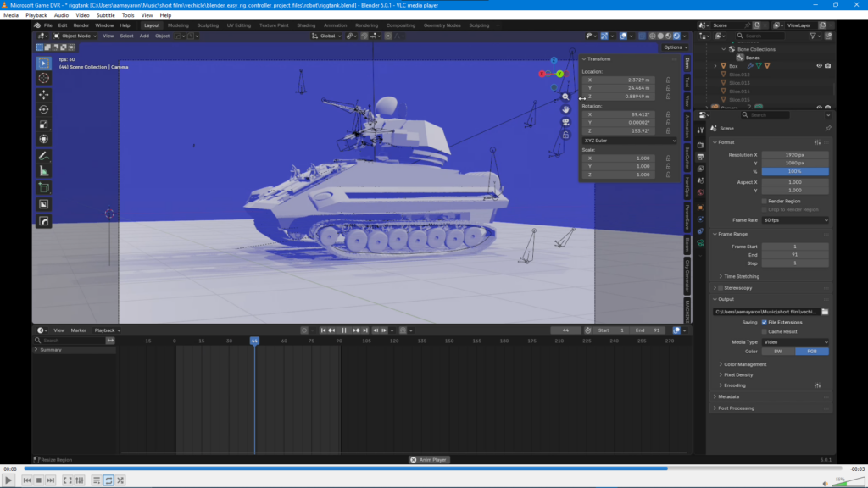This screenshot has height=488, width=868.
Task: Activate the combined Transform tool
Action: (x=44, y=140)
